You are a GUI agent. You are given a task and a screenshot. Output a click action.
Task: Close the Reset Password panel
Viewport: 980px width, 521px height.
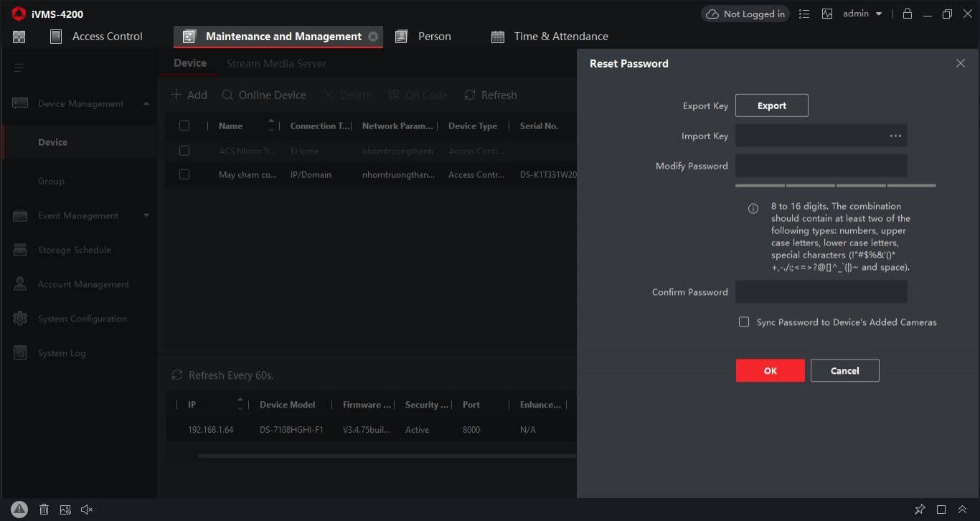click(961, 63)
